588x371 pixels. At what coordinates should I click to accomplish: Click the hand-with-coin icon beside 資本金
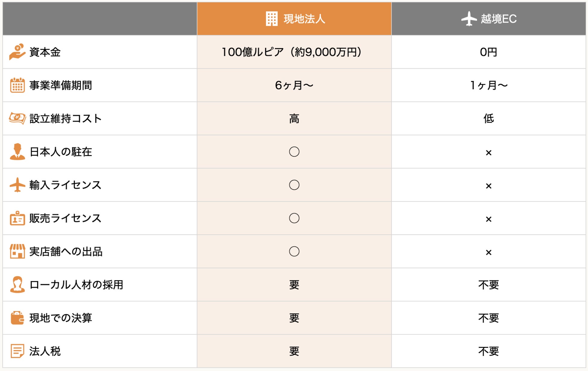point(17,52)
